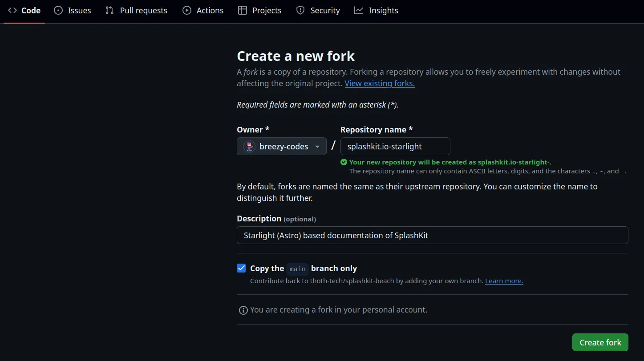This screenshot has width=644, height=361.
Task: Click the Description input field
Action: pos(432,235)
